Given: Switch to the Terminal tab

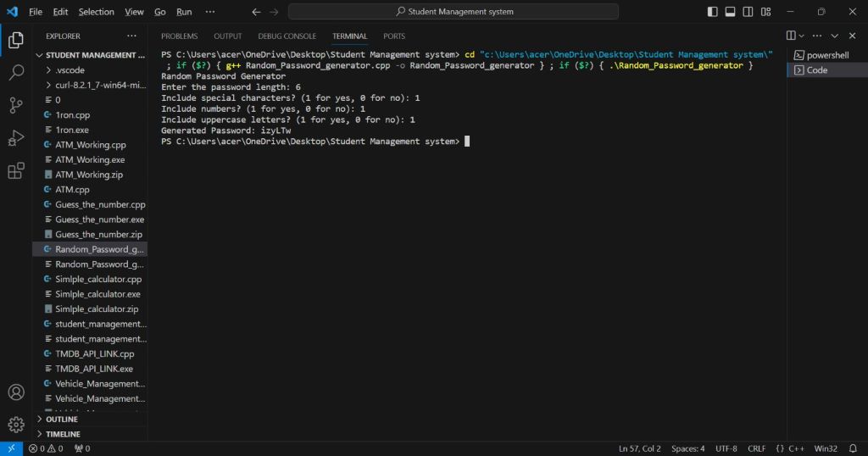Looking at the screenshot, I should [349, 36].
